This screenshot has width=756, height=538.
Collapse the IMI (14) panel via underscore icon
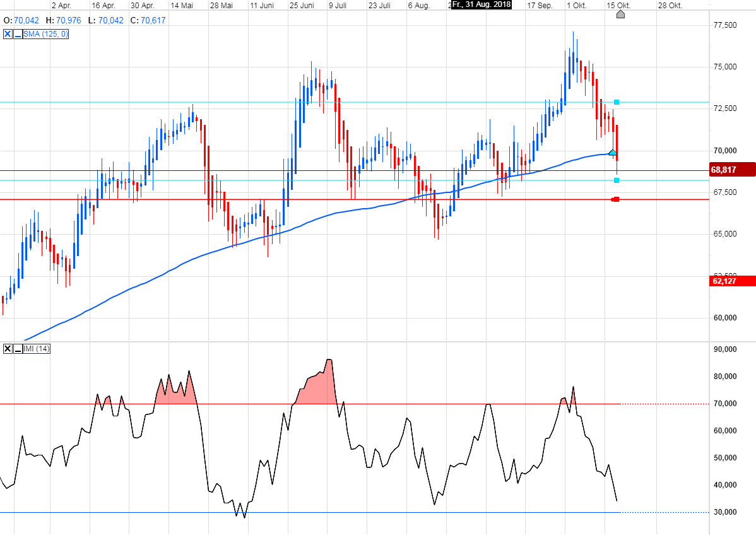click(x=18, y=349)
